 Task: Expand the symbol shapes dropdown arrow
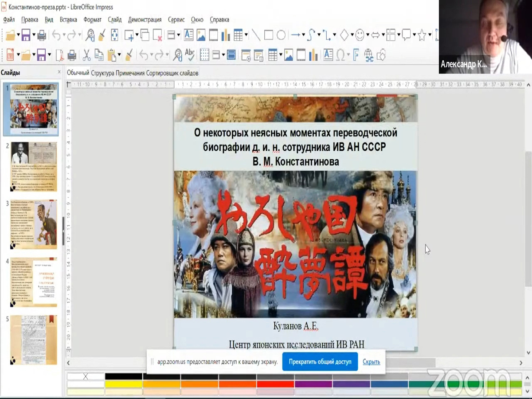[368, 35]
